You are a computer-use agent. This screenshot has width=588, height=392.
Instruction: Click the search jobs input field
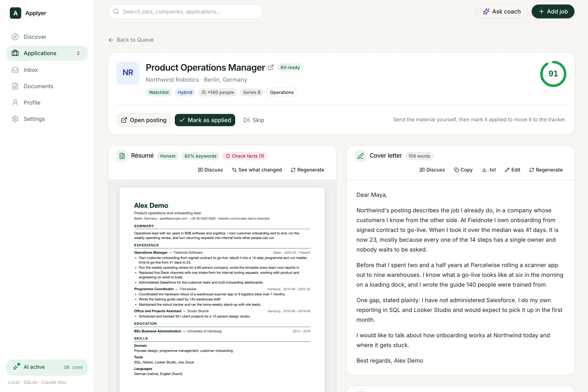[185, 11]
